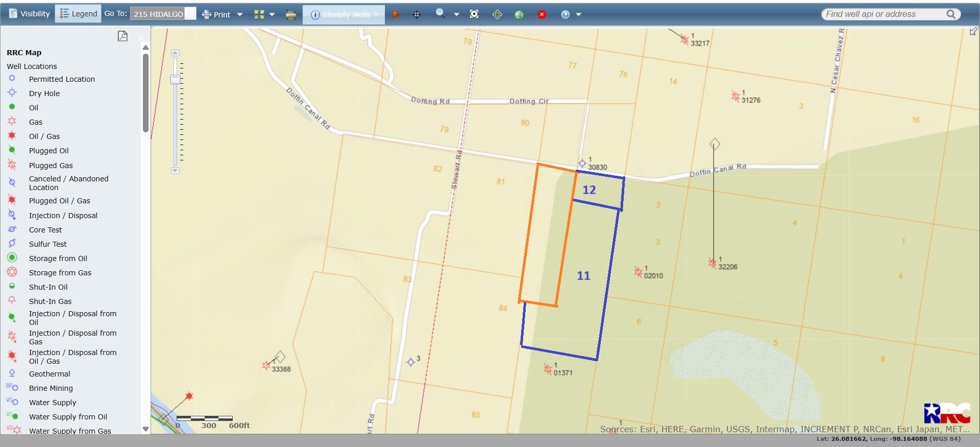The height and width of the screenshot is (447, 980).
Task: Click the zoom slider up arrow
Action: pyautogui.click(x=175, y=53)
